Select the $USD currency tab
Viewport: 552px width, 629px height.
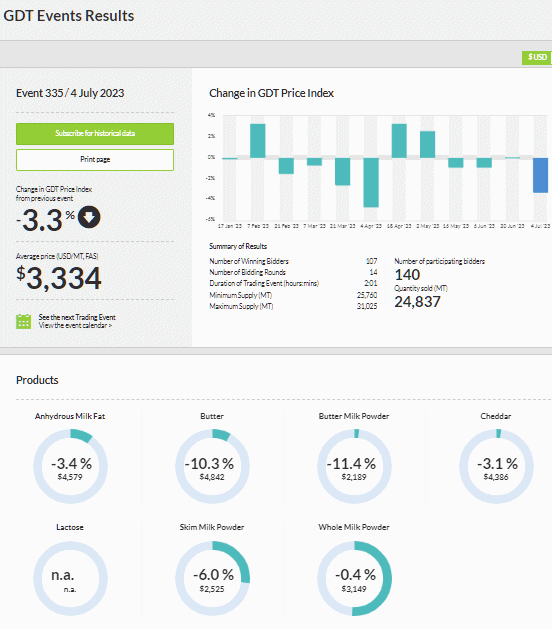tap(537, 57)
